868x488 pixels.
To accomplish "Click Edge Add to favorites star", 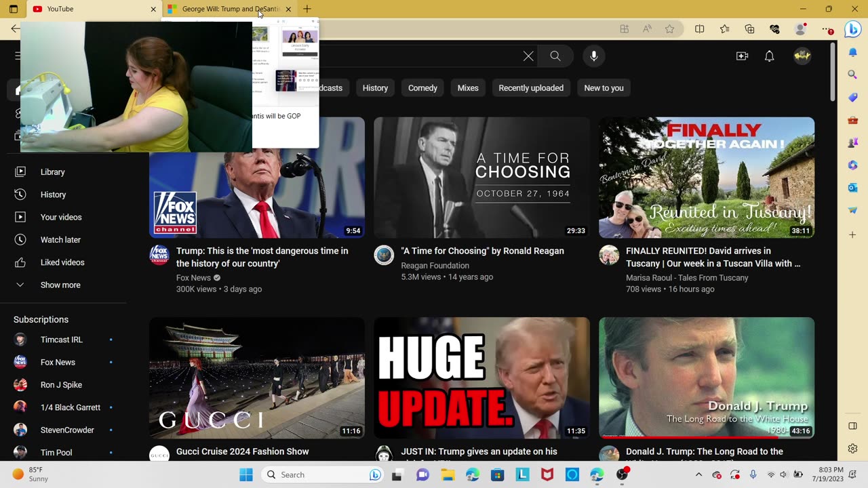I will pos(670,29).
